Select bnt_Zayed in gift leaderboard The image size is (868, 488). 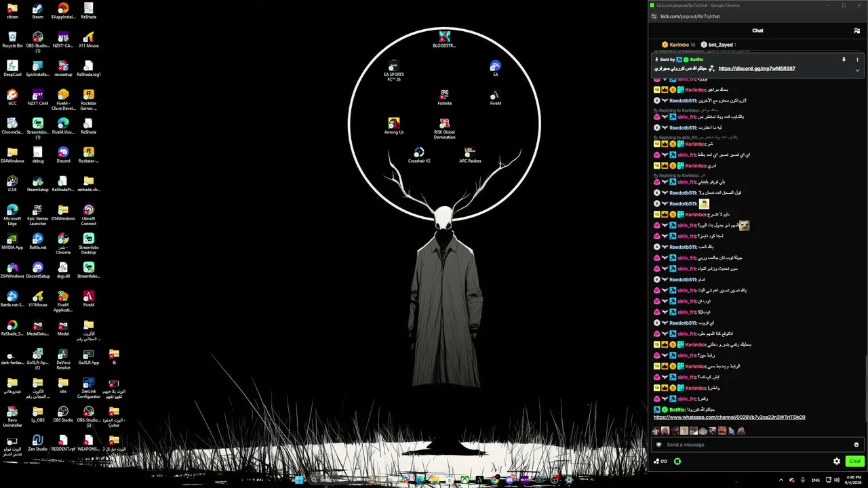pos(719,45)
